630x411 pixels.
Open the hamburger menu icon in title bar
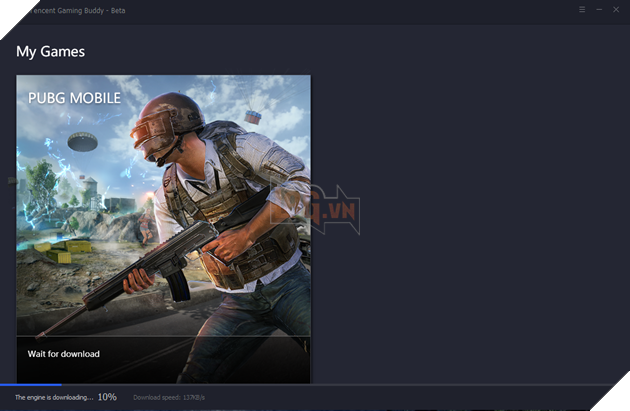[x=582, y=9]
